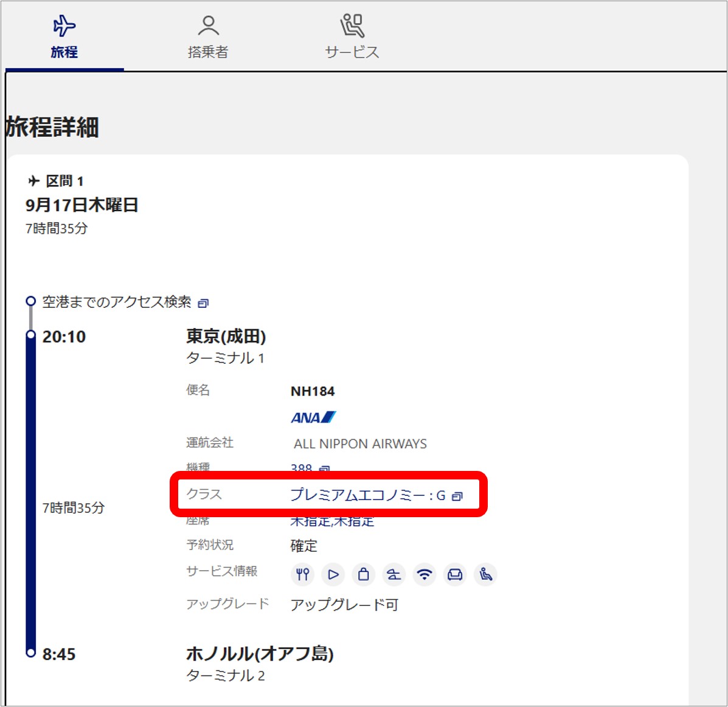
Task: Click the airport check-in counter service icon
Action: [x=393, y=574]
